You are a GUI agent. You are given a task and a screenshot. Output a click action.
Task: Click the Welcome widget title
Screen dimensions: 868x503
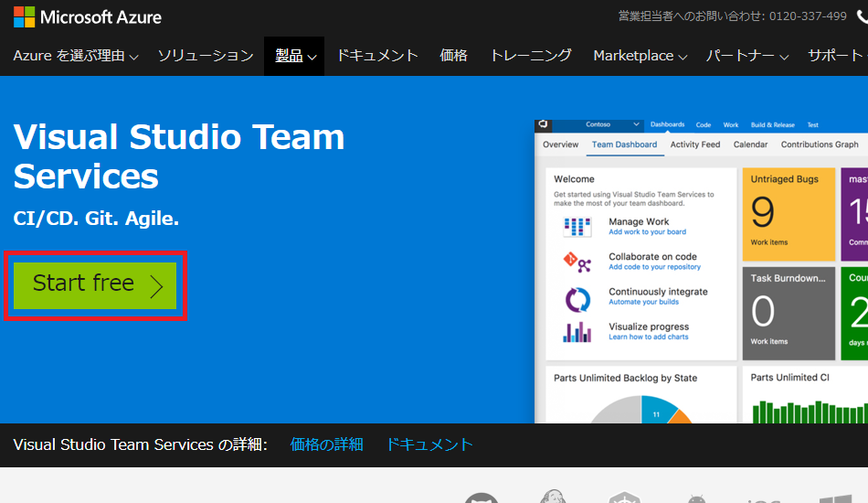574,179
